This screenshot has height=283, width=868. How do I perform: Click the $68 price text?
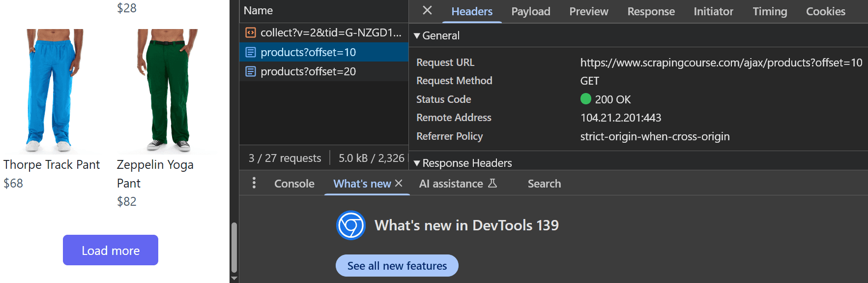tap(13, 183)
